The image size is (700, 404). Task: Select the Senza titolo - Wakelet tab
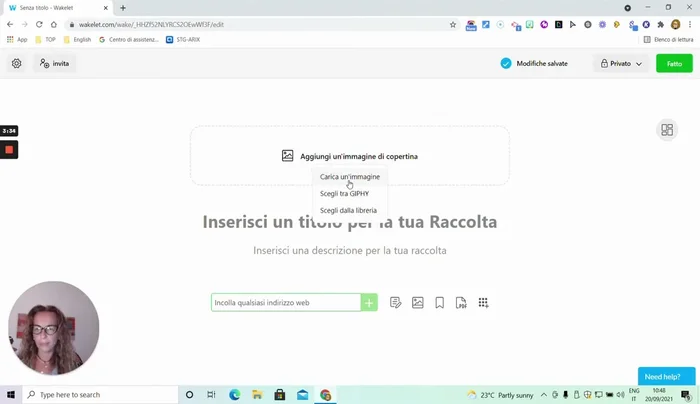click(58, 8)
